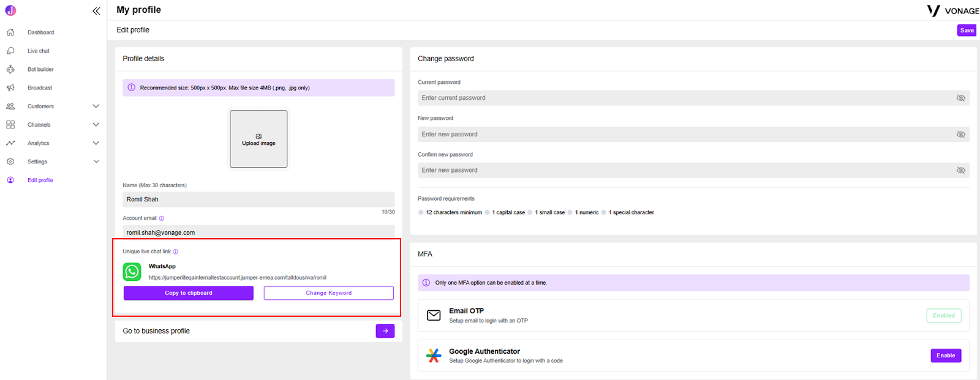This screenshot has height=380, width=980.
Task: Click the Analytics menu label
Action: 38,143
